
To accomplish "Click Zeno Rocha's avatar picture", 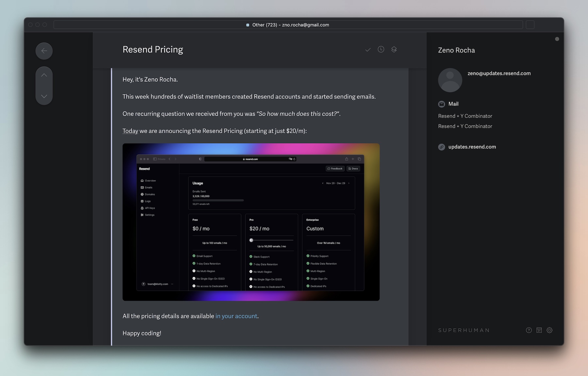I will point(450,80).
